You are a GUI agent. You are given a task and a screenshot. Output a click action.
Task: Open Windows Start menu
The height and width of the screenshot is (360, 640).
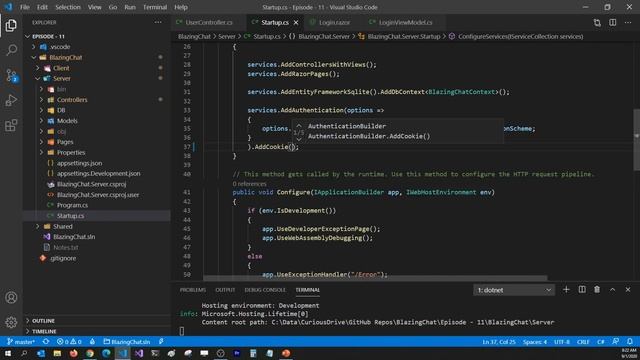coord(8,353)
